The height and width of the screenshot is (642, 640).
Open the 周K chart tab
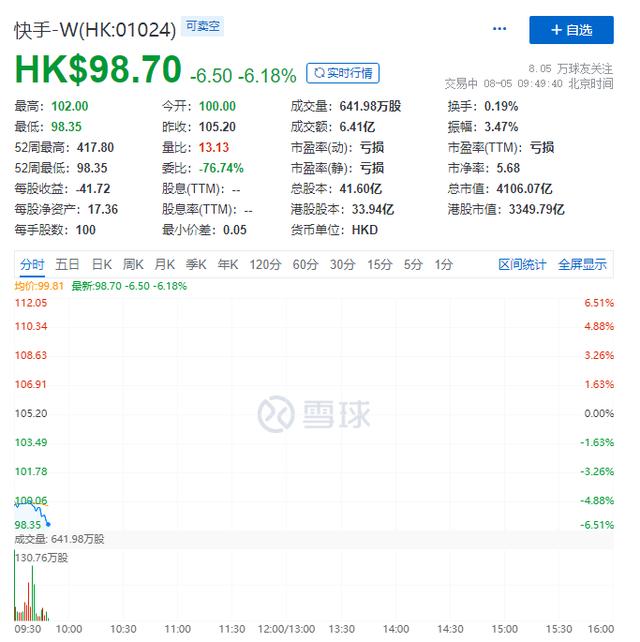pos(133,264)
